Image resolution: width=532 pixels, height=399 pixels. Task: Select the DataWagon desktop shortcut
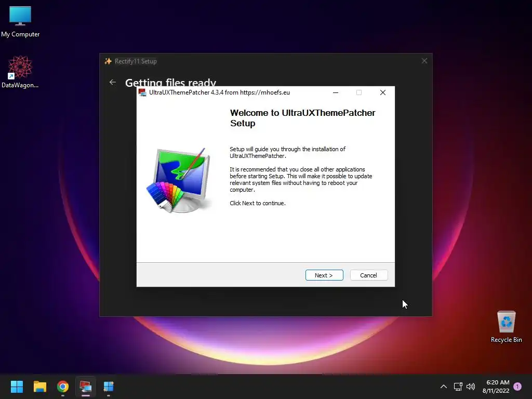click(20, 72)
